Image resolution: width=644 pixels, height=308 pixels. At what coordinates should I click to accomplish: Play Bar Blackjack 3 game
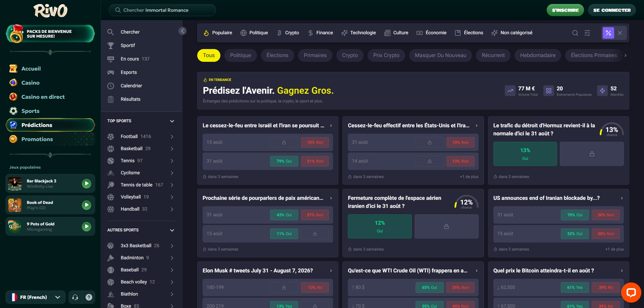coord(87,183)
